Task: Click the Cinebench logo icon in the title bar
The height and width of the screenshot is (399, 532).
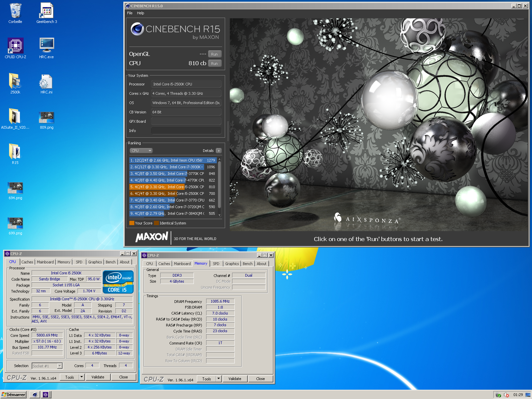Action: point(128,6)
